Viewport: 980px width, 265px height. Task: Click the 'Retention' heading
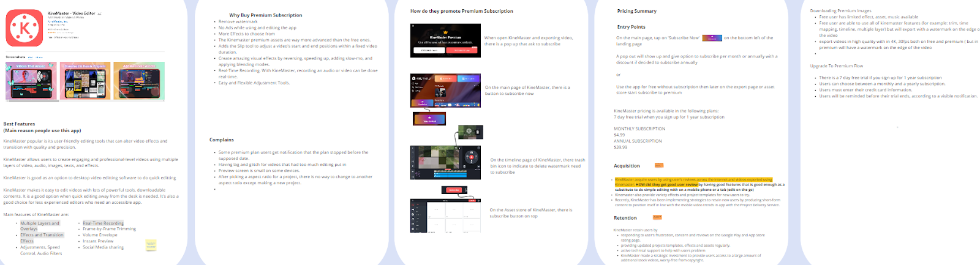pos(625,218)
